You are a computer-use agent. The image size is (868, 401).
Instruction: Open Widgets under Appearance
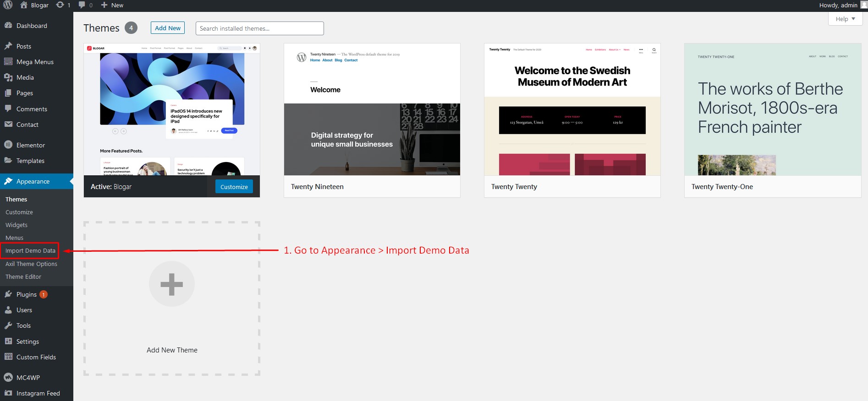(x=16, y=225)
